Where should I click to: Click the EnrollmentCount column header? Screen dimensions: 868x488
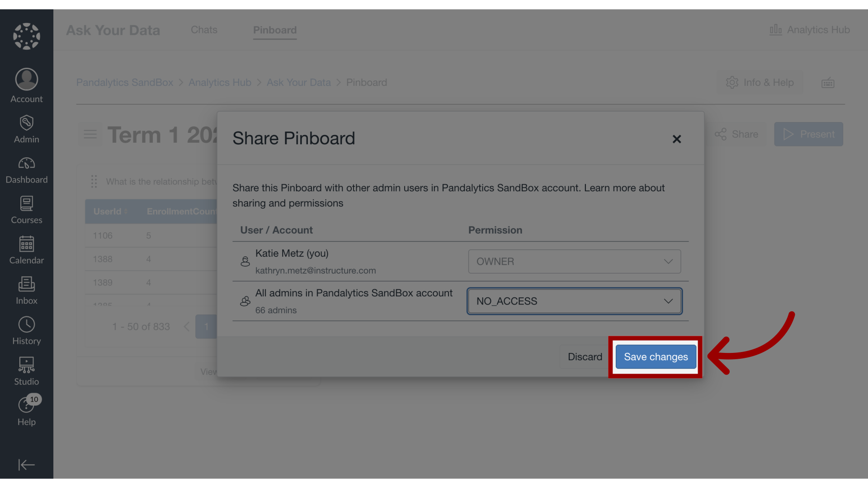tap(182, 211)
